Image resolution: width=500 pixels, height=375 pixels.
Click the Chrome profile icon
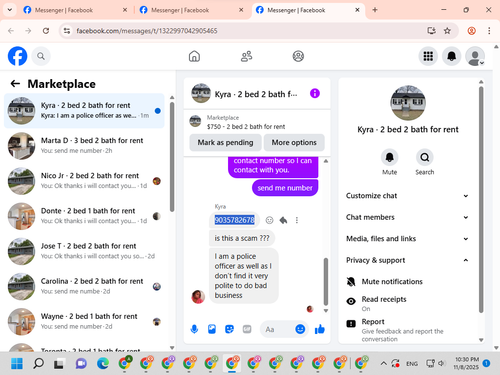click(471, 31)
